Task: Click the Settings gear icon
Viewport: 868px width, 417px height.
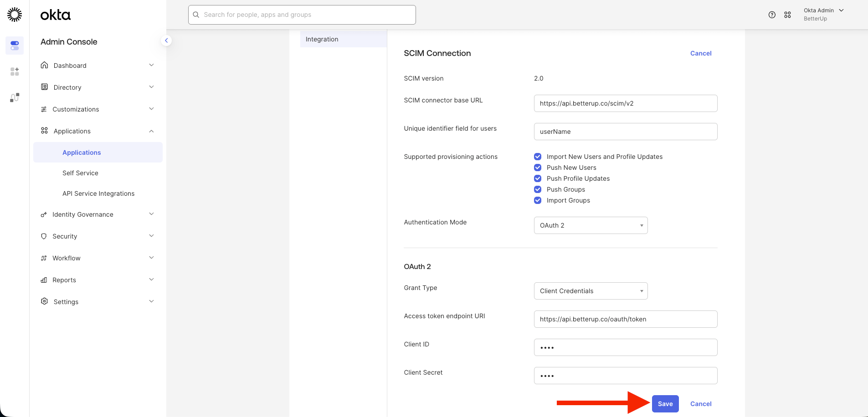Action: tap(44, 301)
